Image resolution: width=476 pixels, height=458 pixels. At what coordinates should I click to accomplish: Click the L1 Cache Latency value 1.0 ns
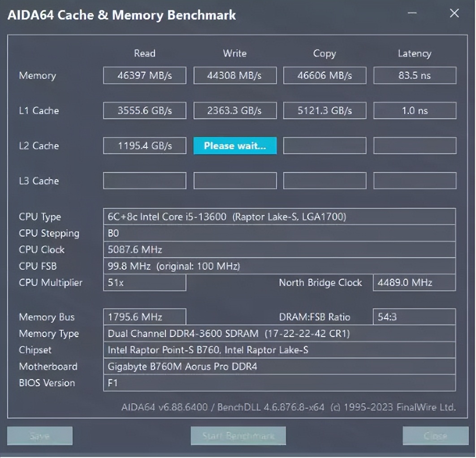click(414, 110)
